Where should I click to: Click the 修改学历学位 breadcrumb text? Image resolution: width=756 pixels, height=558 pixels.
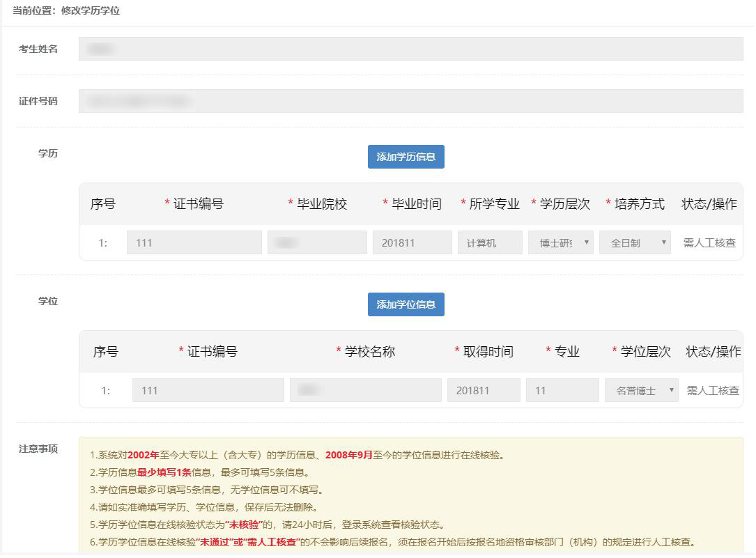(x=91, y=11)
